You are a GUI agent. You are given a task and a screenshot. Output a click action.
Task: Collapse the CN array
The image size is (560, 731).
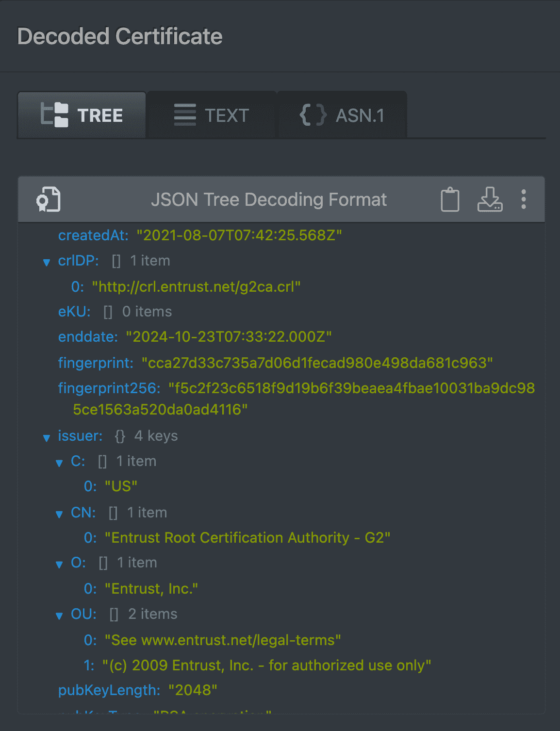pyautogui.click(x=59, y=514)
